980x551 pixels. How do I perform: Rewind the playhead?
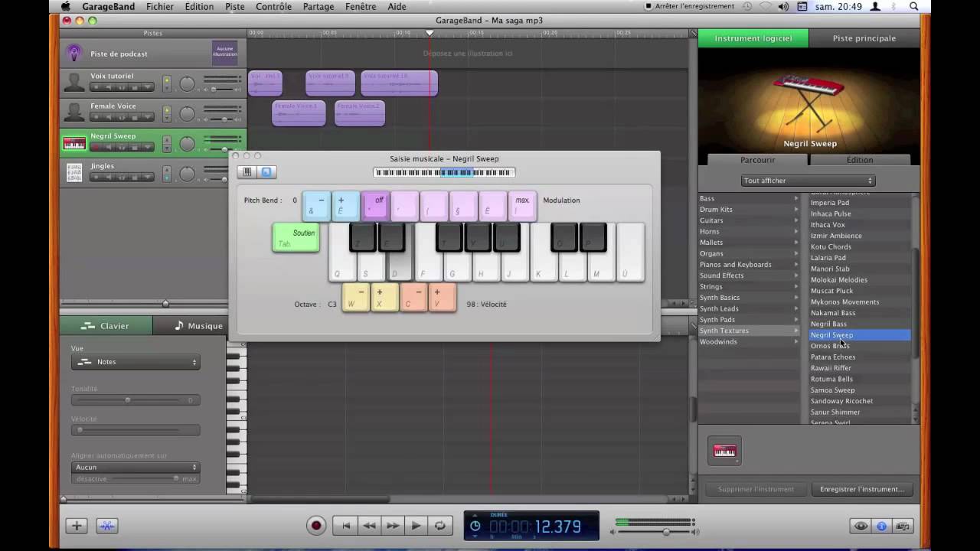(x=369, y=526)
